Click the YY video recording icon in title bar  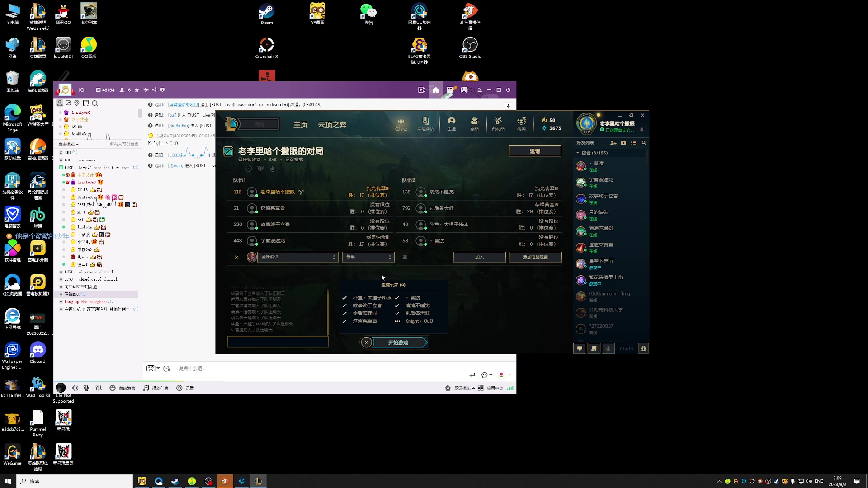coord(421,90)
